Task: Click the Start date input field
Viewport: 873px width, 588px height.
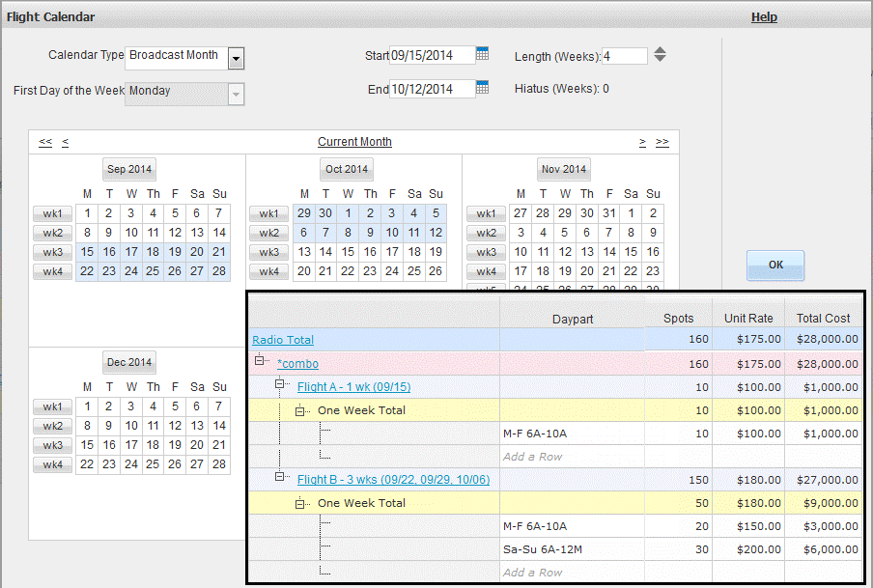Action: [432, 55]
